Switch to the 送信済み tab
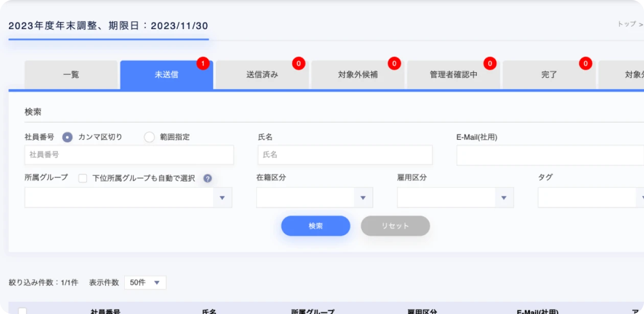The image size is (644, 314). pyautogui.click(x=262, y=75)
